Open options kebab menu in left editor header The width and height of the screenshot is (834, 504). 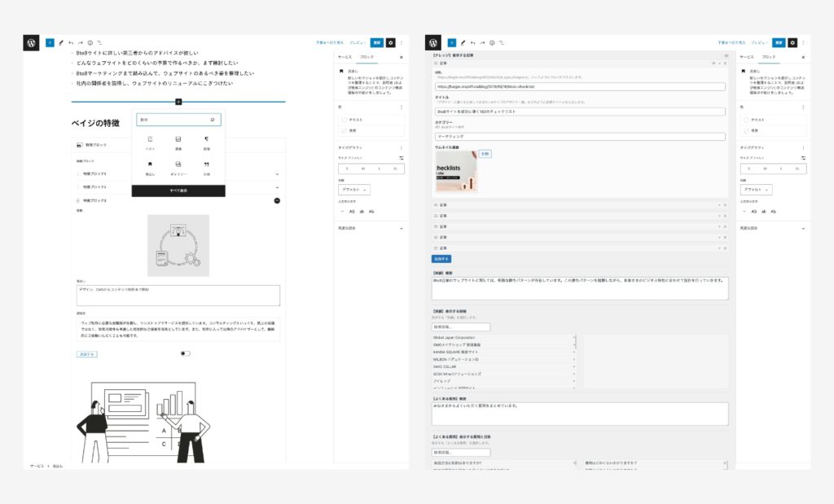pyautogui.click(x=402, y=42)
